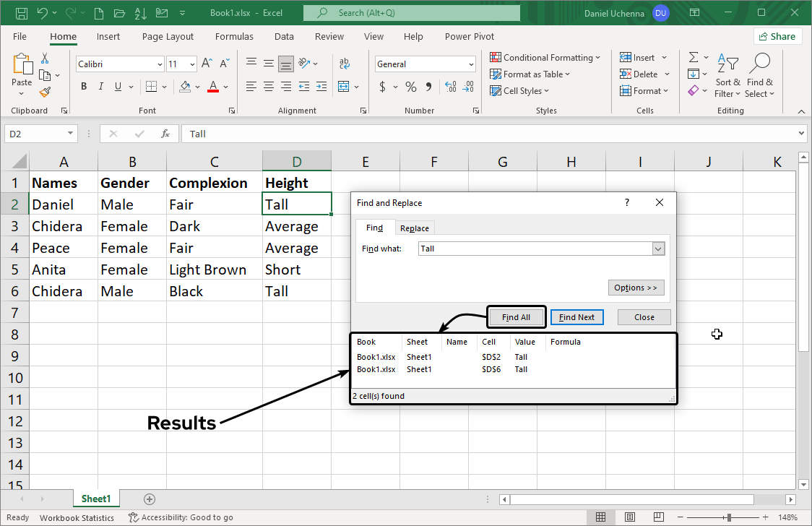812x526 pixels.
Task: Add a new sheet with plus icon
Action: click(150, 499)
